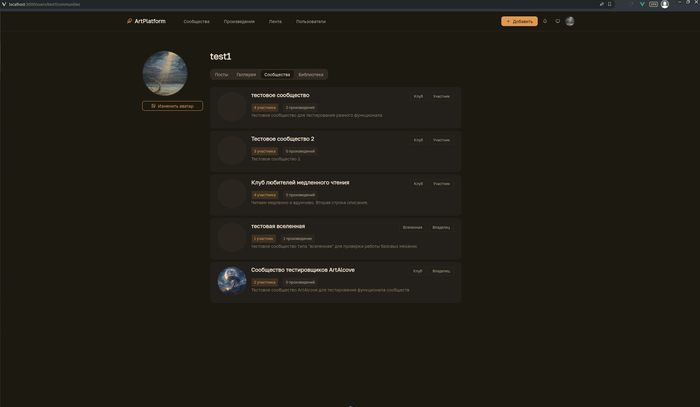This screenshot has width=700, height=407.
Task: Click Изменить аватар button
Action: click(x=172, y=106)
